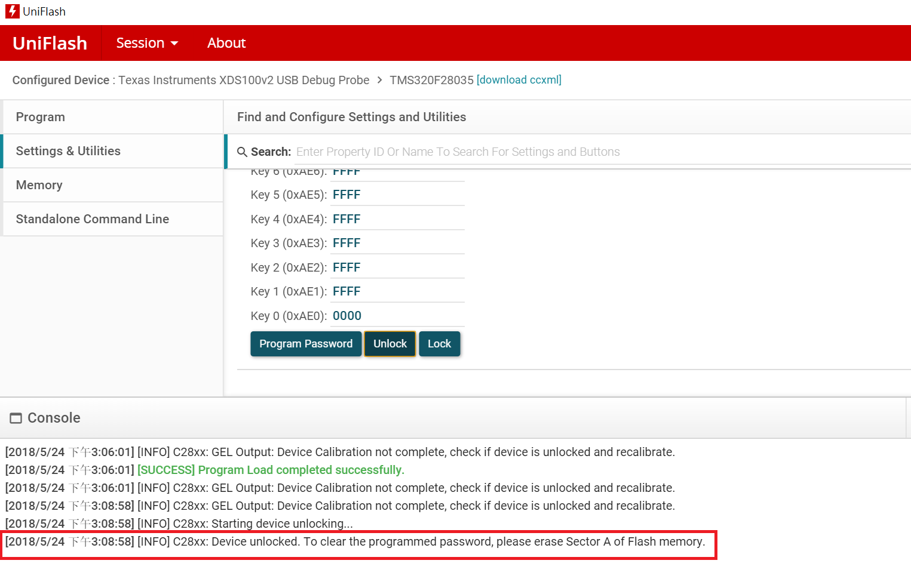This screenshot has height=588, width=911.
Task: Edit Key 0 (0xAE0) value 0000
Action: (398, 316)
